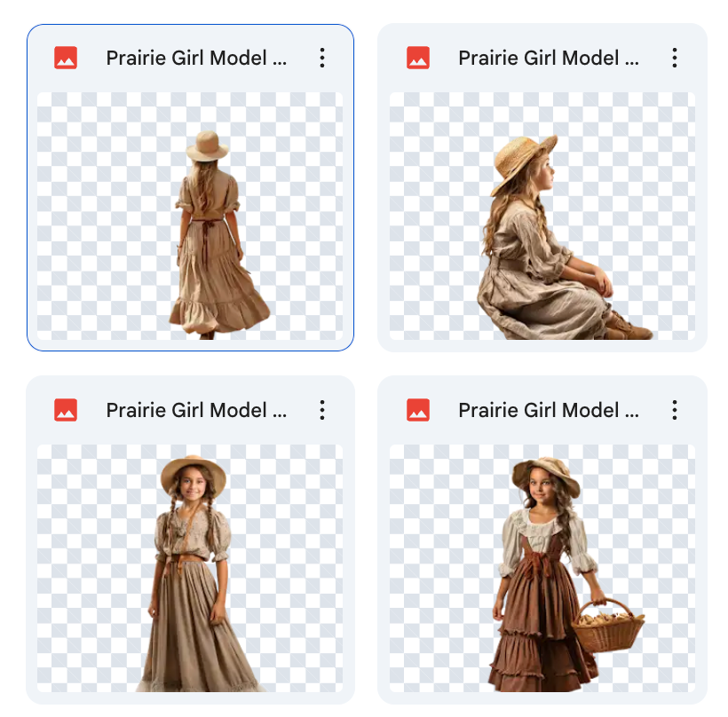This screenshot has width=728, height=717.
Task: Click the wicker basket in the preview
Action: 608,628
